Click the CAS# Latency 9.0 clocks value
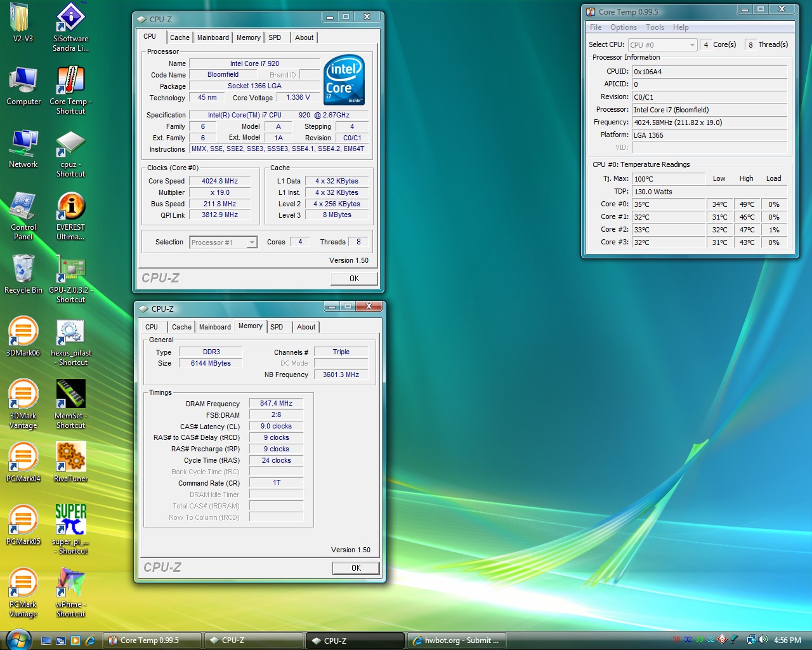This screenshot has width=812, height=650. 277,426
